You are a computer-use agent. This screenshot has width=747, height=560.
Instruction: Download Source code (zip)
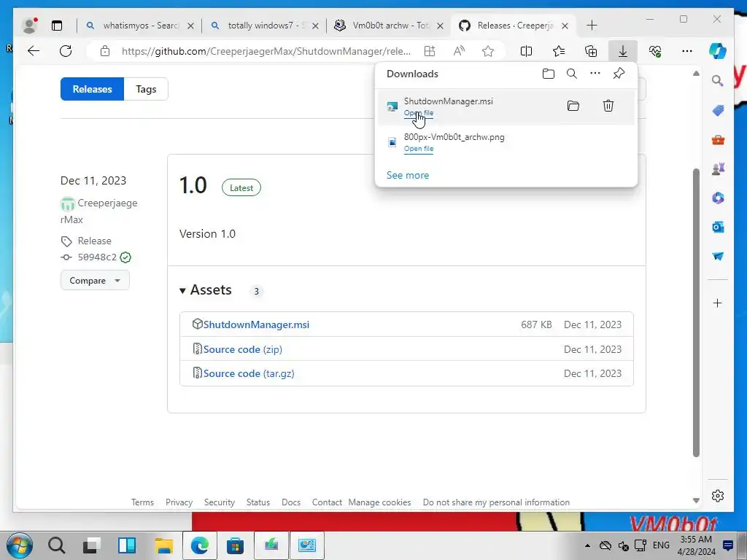click(x=242, y=349)
